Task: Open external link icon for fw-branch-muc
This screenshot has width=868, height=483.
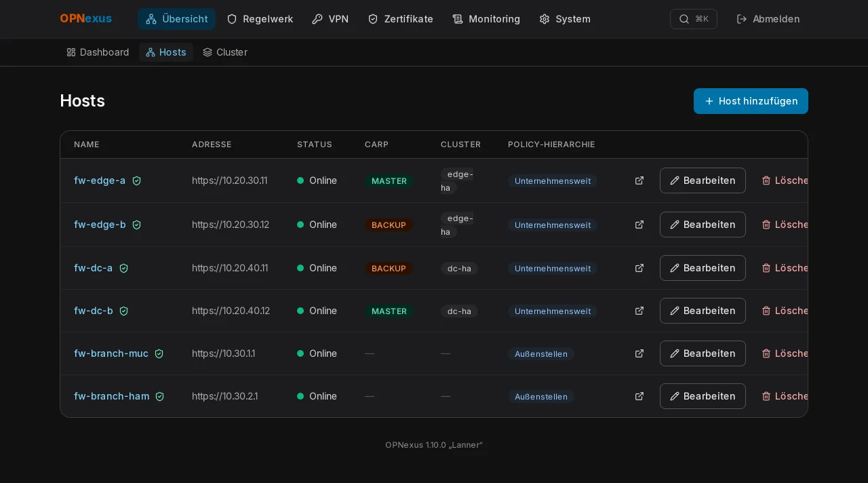Action: (639, 353)
